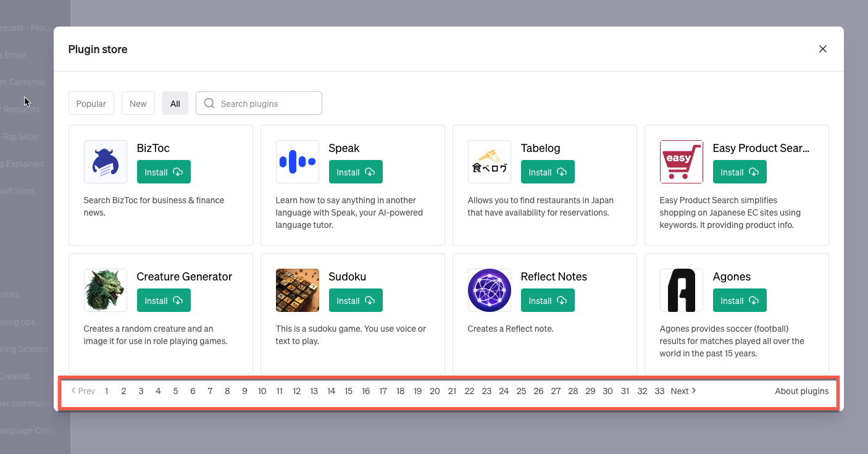868x454 pixels.
Task: Go to page 30 of plugins
Action: 607,391
